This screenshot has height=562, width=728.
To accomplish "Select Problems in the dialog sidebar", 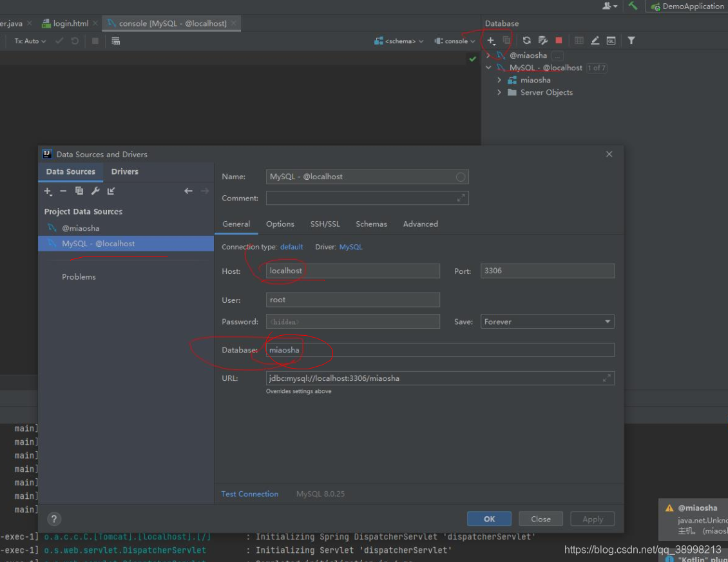I will tap(79, 277).
